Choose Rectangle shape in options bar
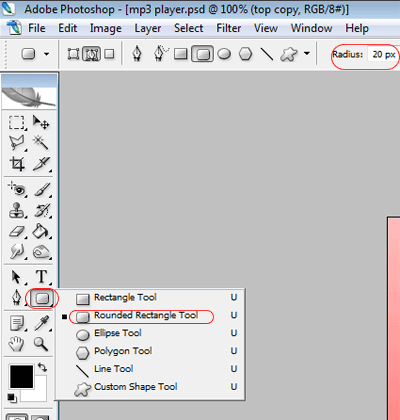Viewport: 400px width, 420px height. 181,54
